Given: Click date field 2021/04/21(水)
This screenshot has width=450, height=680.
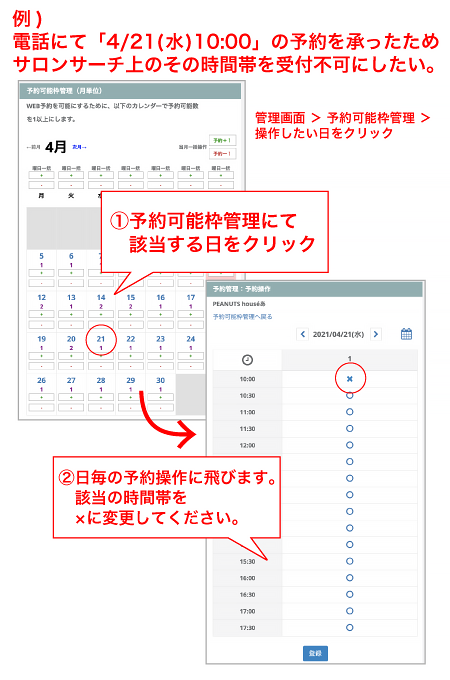Looking at the screenshot, I should [x=339, y=334].
